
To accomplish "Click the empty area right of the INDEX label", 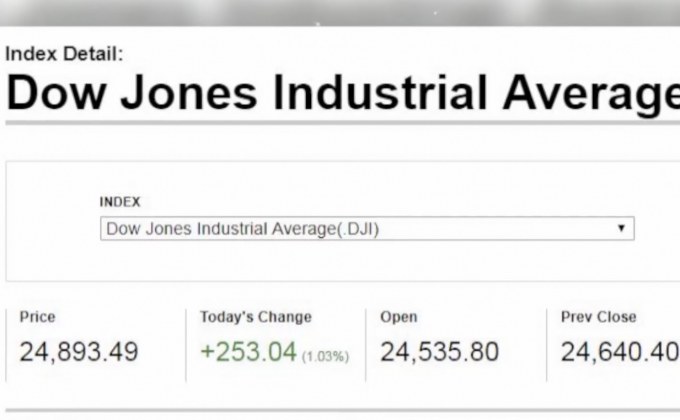I will [400, 202].
